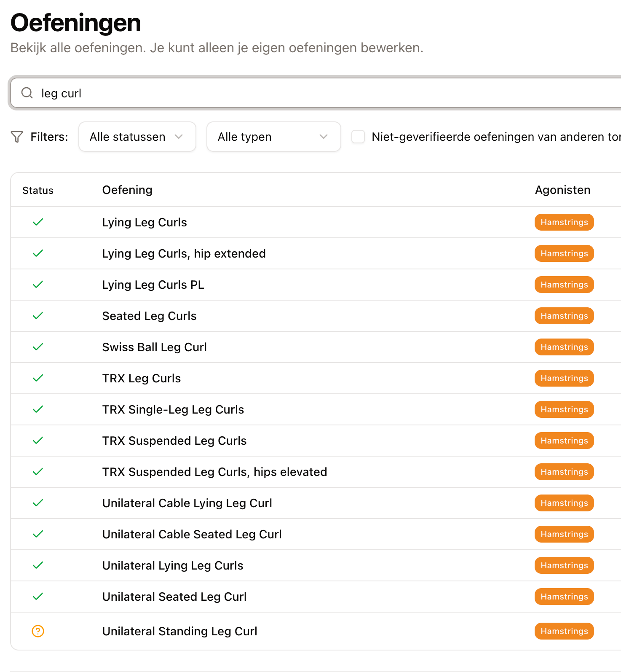This screenshot has height=672, width=621.
Task: Click the magnifier search icon
Action: click(27, 93)
